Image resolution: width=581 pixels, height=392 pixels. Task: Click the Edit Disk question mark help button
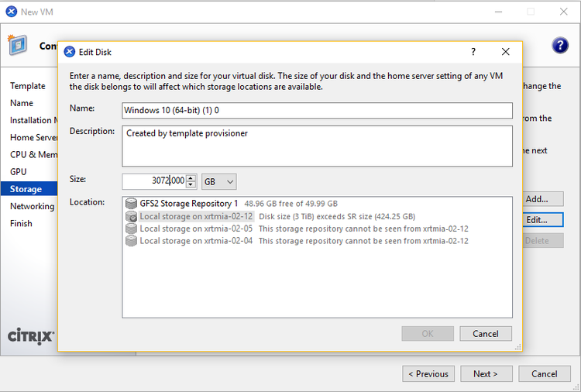[x=473, y=52]
